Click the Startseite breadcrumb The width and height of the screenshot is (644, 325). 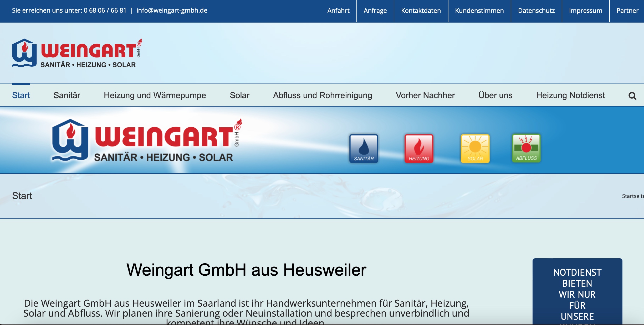pyautogui.click(x=633, y=196)
